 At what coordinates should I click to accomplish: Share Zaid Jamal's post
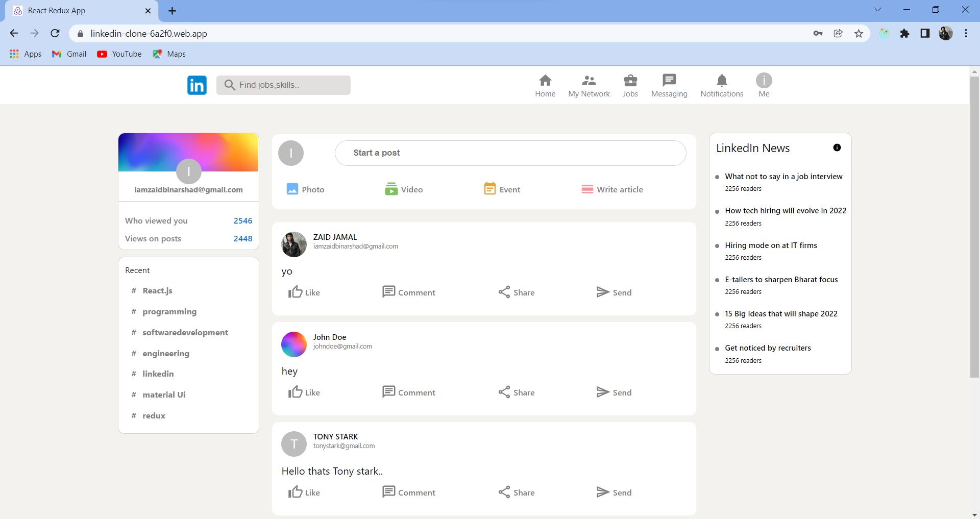coord(517,292)
